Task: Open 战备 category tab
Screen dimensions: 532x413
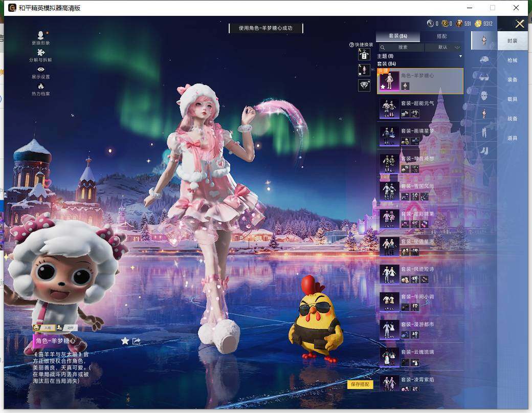Action: (513, 119)
